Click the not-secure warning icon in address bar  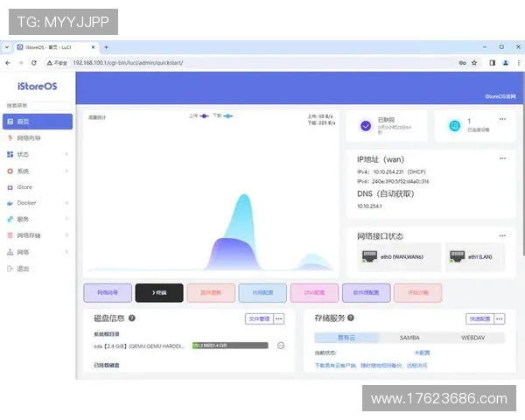50,63
